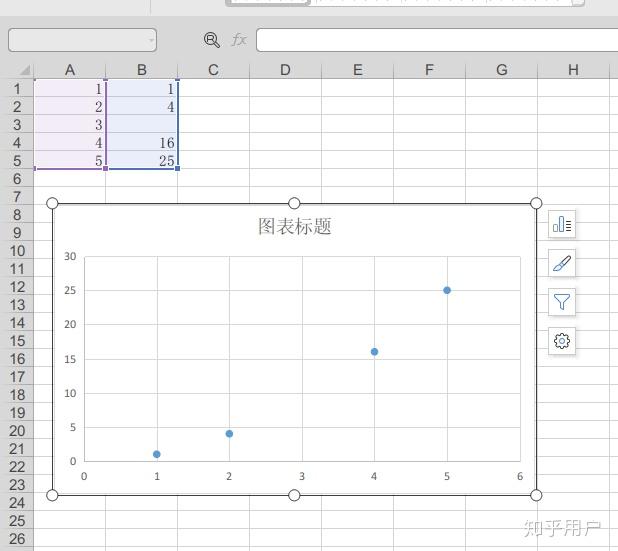Select row 25 header

tap(17, 521)
